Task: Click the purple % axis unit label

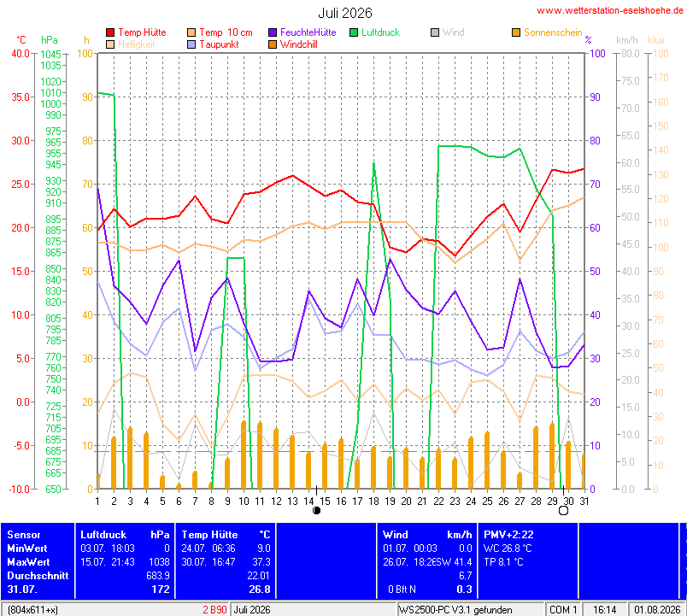Action: pos(589,40)
